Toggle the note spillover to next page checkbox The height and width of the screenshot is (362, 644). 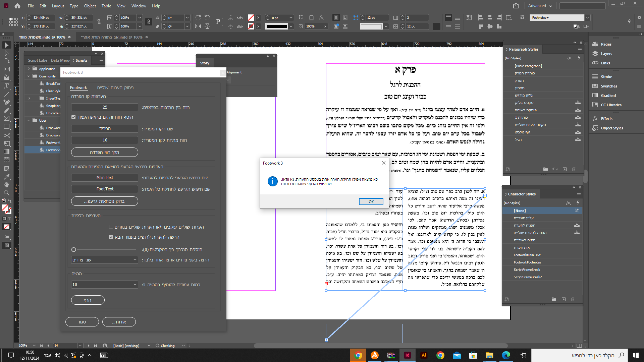point(111,237)
